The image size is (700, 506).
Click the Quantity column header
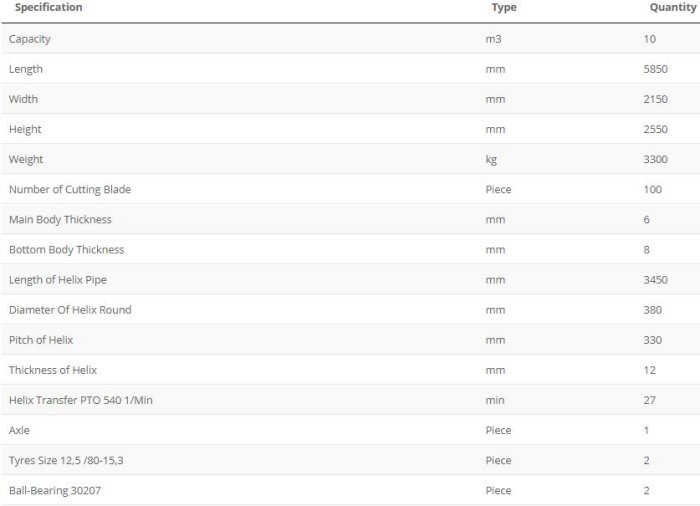pyautogui.click(x=672, y=8)
